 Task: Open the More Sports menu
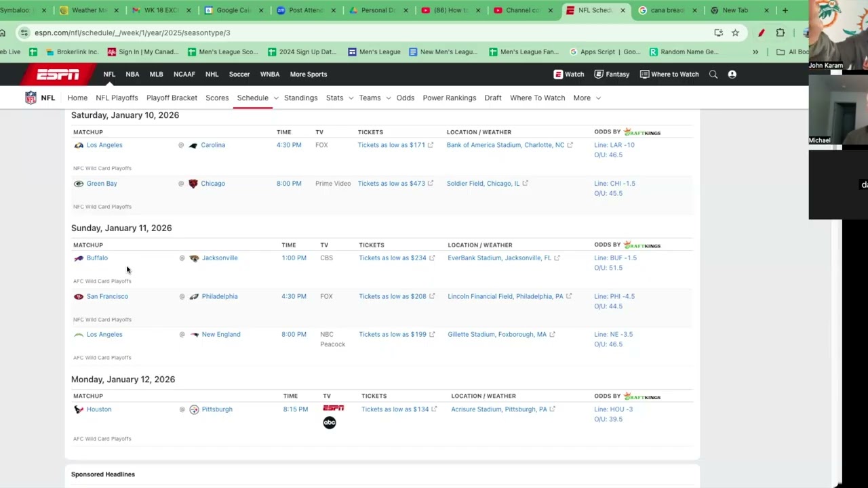[309, 75]
